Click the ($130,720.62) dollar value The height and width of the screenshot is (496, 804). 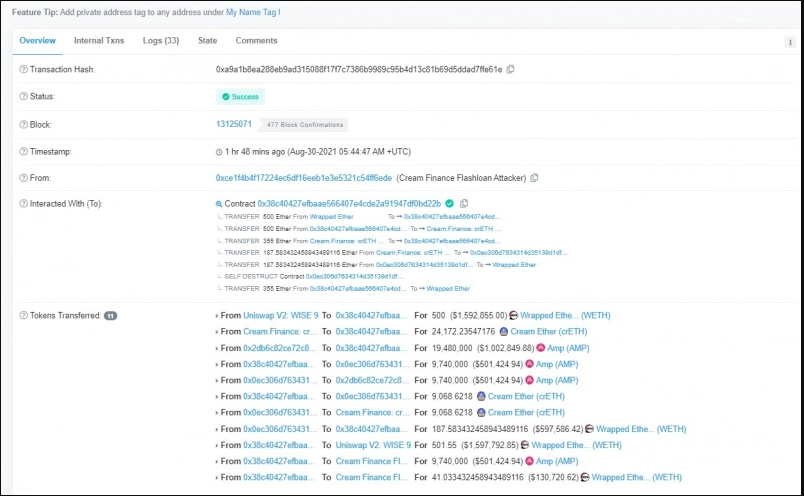[x=553, y=478]
